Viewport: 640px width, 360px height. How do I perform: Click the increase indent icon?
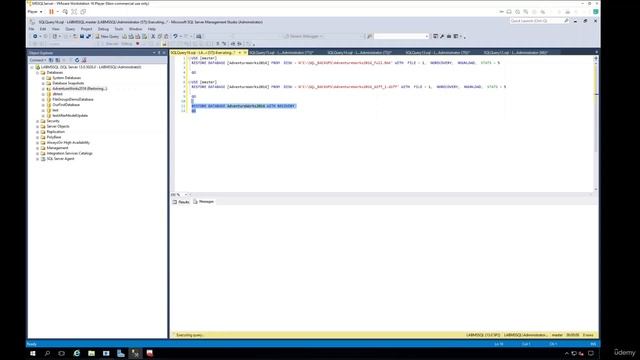pyautogui.click(x=239, y=44)
